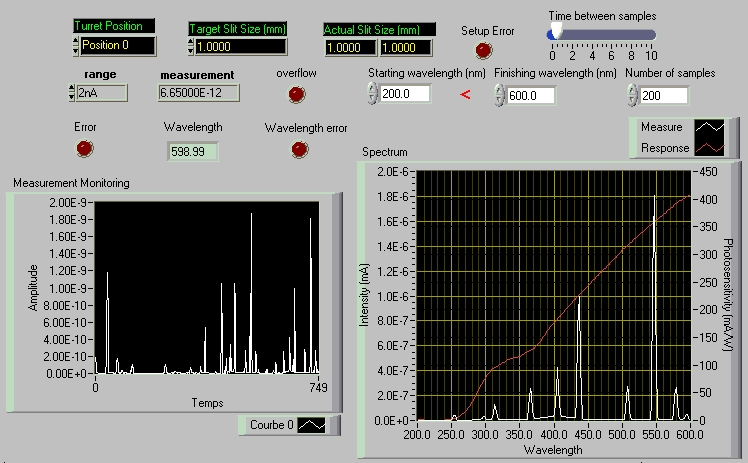
Task: Click the Measurement Monitoring plot area
Action: pyautogui.click(x=207, y=287)
